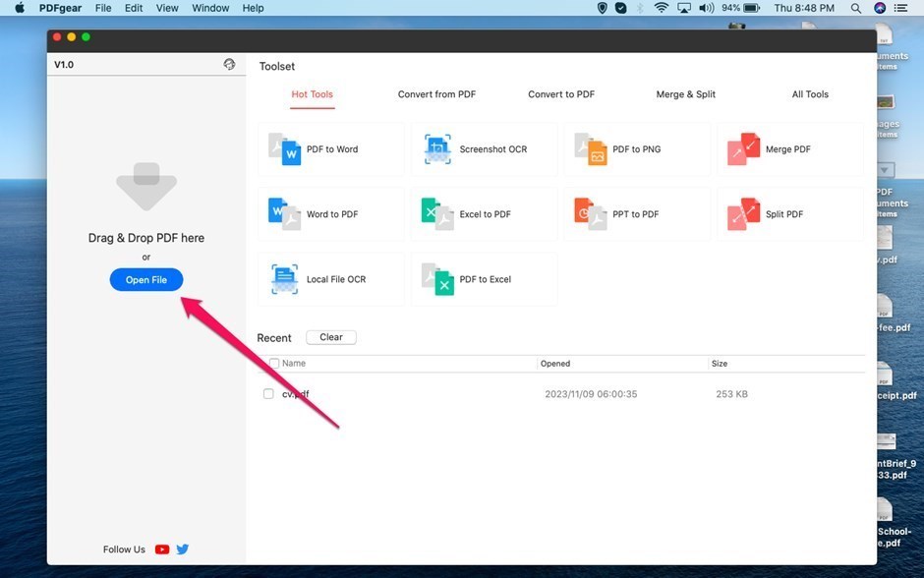The width and height of the screenshot is (924, 578).
Task: Launch the Local File OCR tool
Action: (x=330, y=279)
